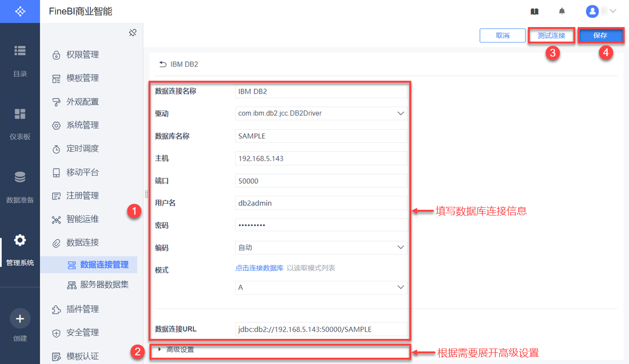Click the IBM DB2 breadcrumb title

184,64
